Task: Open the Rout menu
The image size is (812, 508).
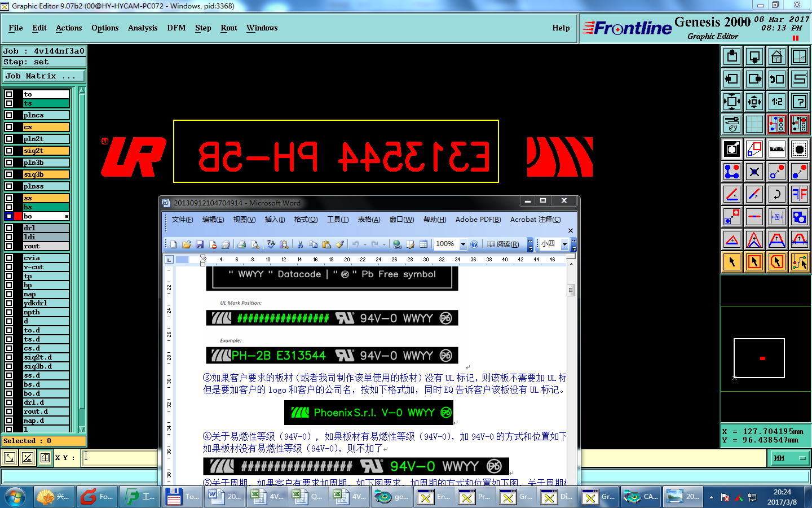Action: 229,28
